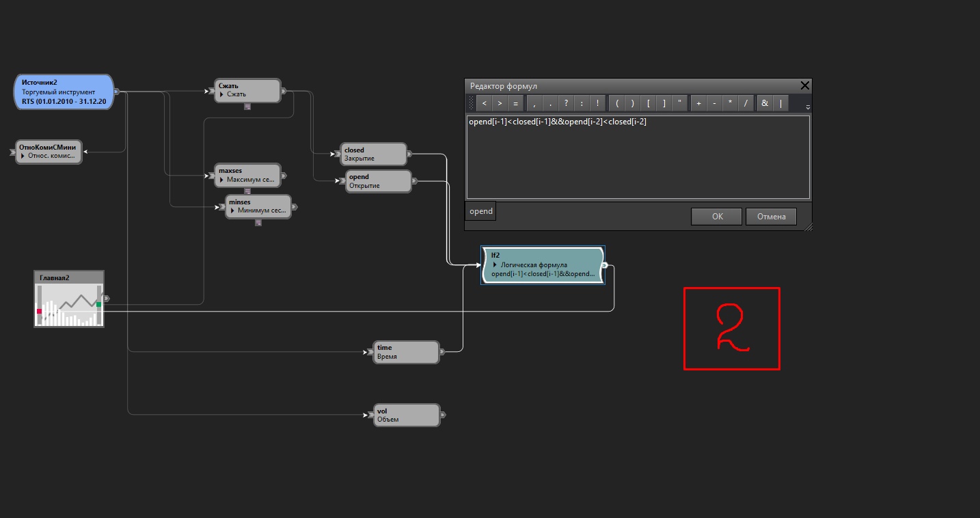Expand the maxses block disclosure triangle
This screenshot has width=980, height=518.
click(x=223, y=180)
